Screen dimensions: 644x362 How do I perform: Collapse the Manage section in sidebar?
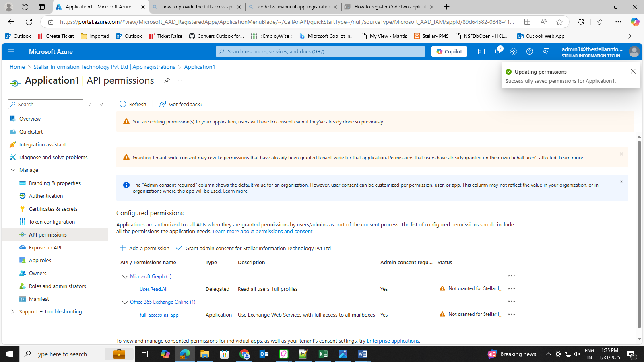click(x=12, y=170)
